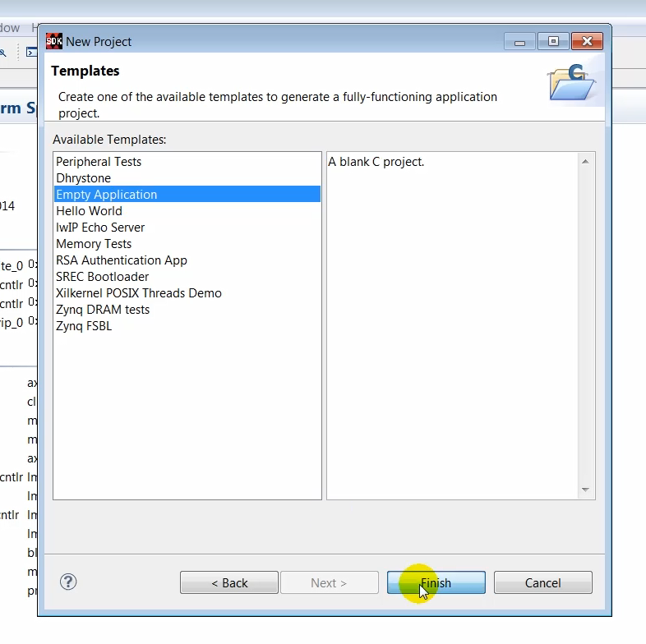Click the description pane scrollbar up arrow
This screenshot has height=644, width=646.
(585, 161)
